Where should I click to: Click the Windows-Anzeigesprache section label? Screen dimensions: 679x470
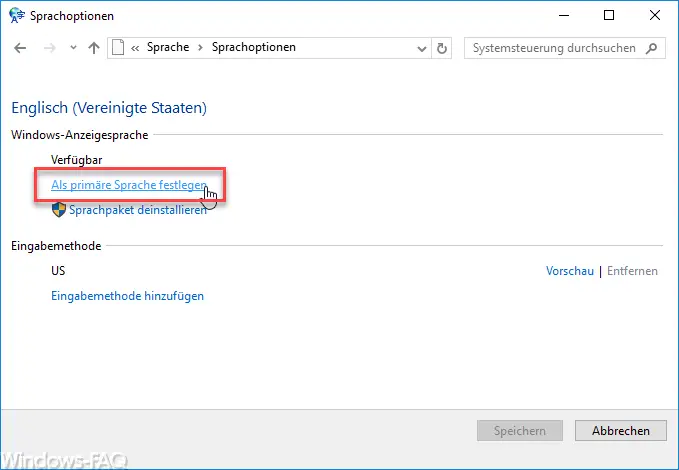click(80, 135)
